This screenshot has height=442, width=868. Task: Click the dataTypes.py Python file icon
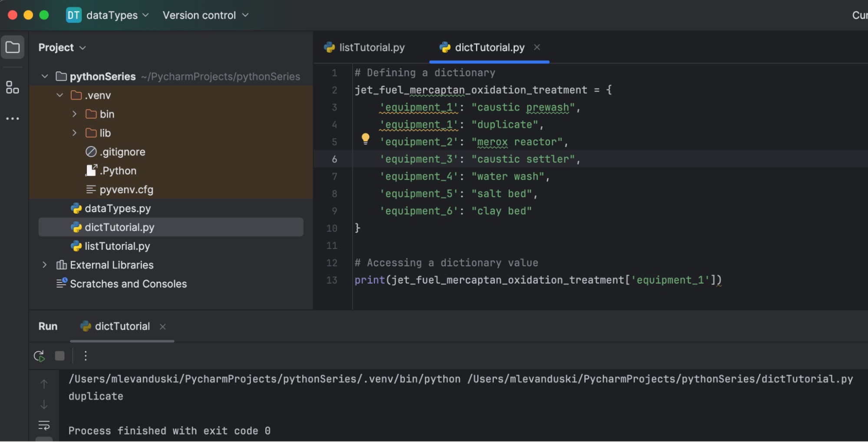pos(76,209)
